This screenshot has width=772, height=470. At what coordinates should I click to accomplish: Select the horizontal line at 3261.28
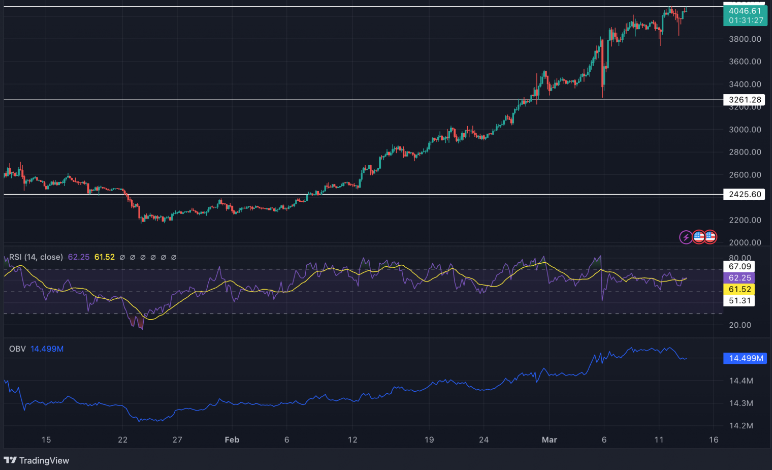[x=363, y=99]
